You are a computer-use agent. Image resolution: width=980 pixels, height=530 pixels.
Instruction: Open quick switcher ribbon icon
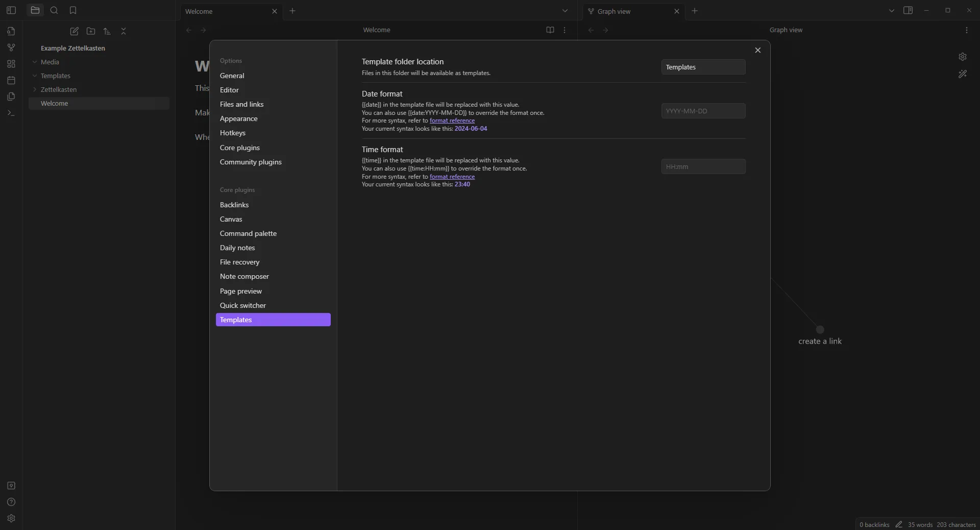pyautogui.click(x=11, y=31)
